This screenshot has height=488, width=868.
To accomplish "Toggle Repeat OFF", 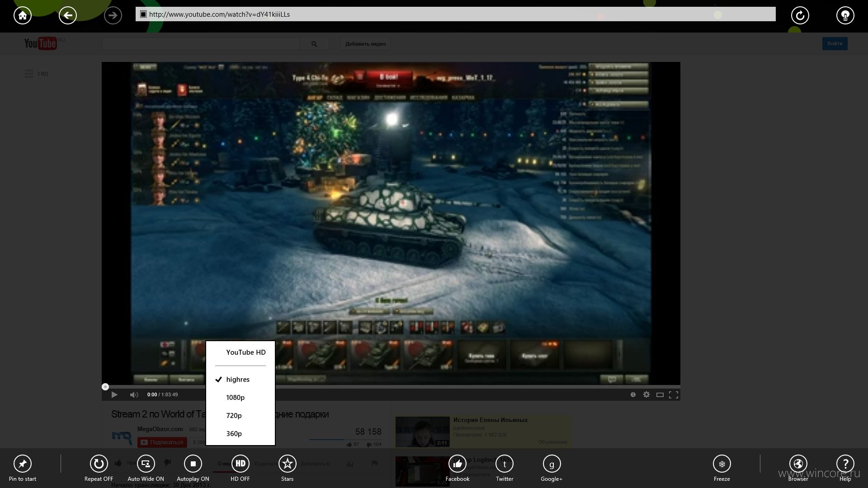I will tap(99, 468).
